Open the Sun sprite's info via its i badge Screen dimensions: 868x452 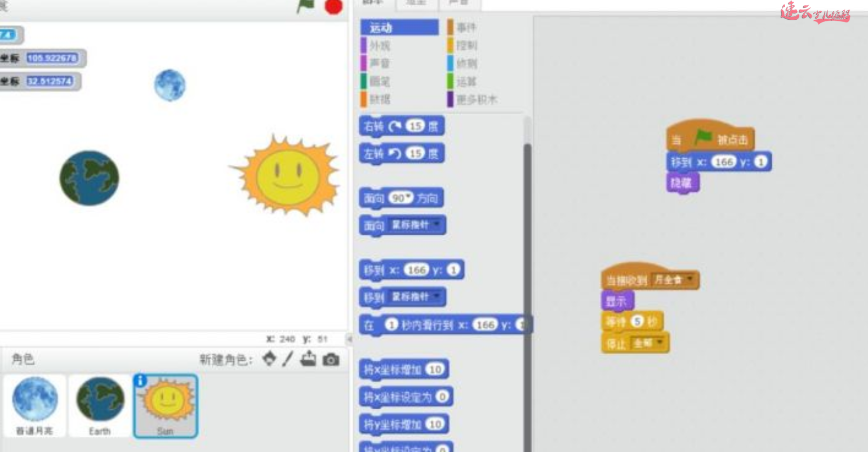pyautogui.click(x=140, y=381)
